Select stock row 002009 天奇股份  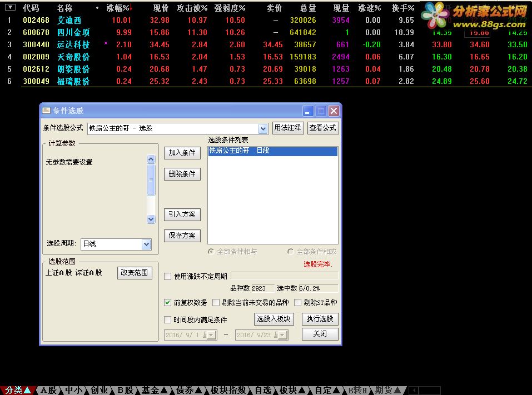point(266,57)
